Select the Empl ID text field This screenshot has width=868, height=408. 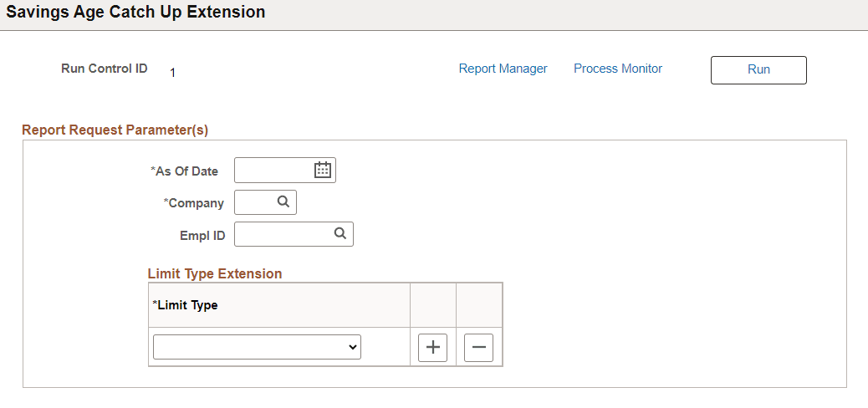(x=283, y=234)
